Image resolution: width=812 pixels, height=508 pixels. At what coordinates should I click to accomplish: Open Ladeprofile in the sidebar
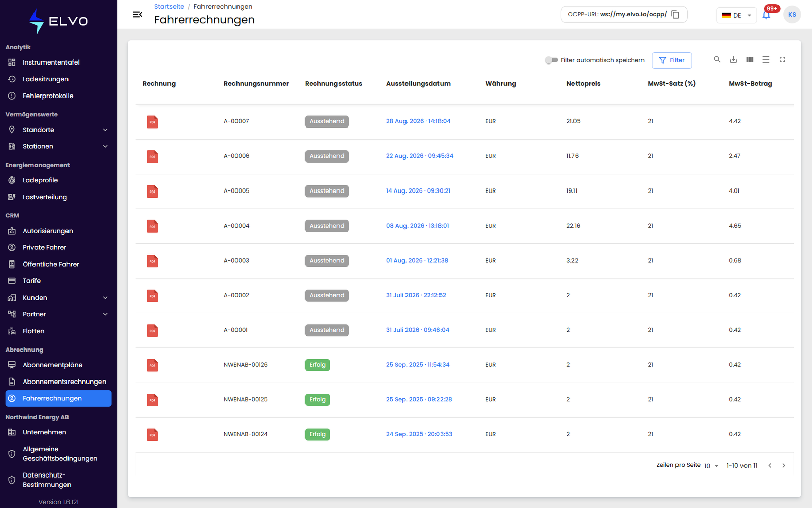(x=58, y=180)
